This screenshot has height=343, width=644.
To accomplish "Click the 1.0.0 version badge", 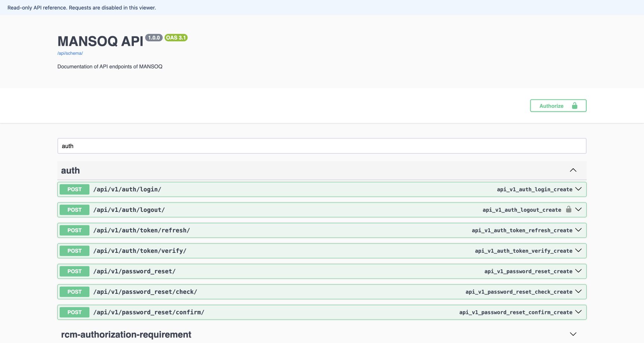I will [x=154, y=38].
